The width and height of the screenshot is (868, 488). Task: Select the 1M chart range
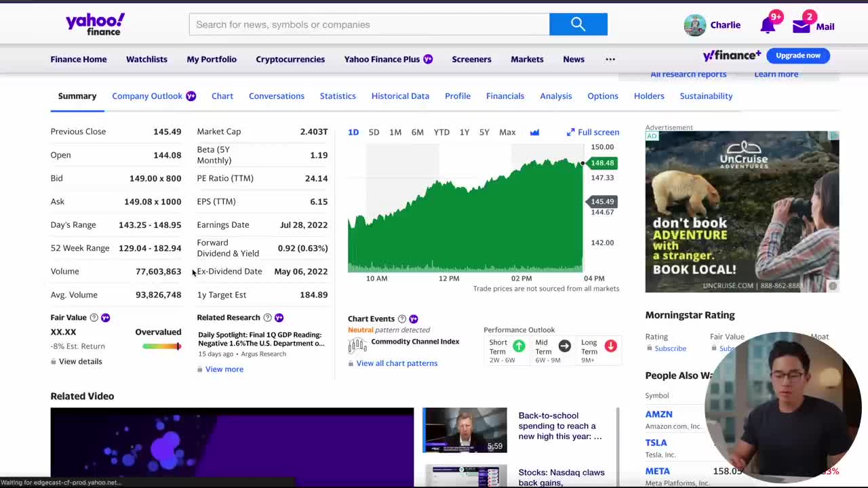point(395,132)
